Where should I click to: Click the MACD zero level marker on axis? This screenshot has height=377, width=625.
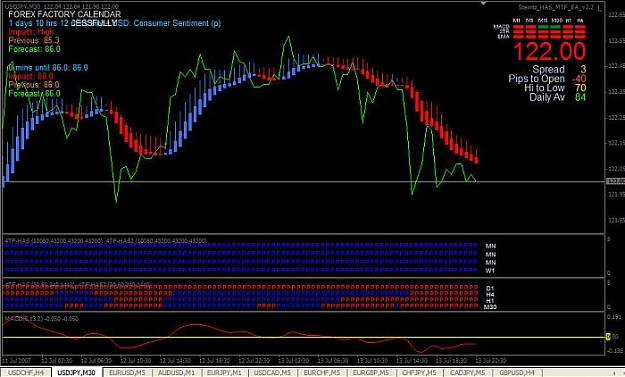pyautogui.click(x=608, y=337)
